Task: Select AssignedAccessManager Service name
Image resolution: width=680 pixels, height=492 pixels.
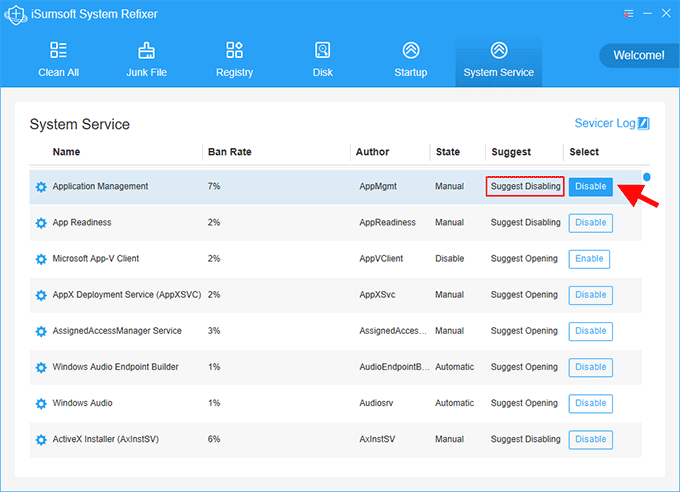Action: [117, 331]
